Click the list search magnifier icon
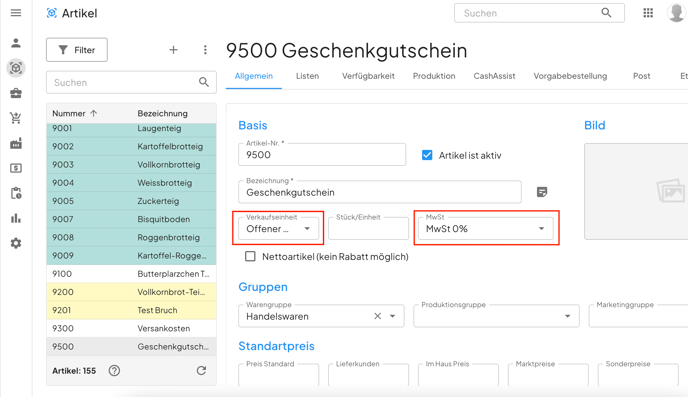 click(204, 82)
